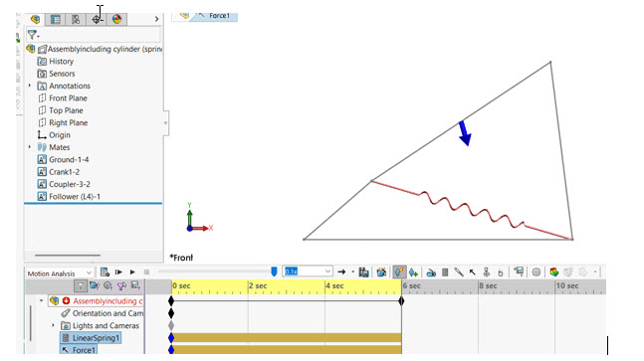Toggle the Autokey button
This screenshot has width=644, height=361.
tap(399, 271)
